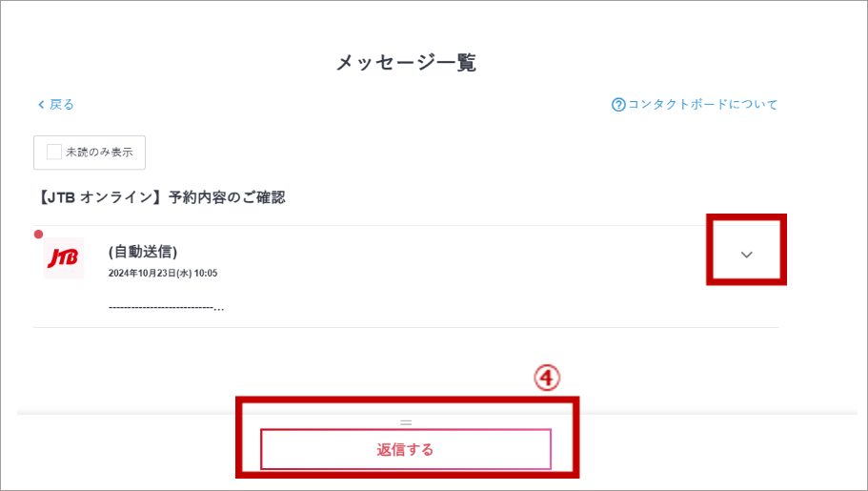Viewport: 868px width, 491px height.
Task: Select the (自動送信) sender name
Action: pos(143,252)
